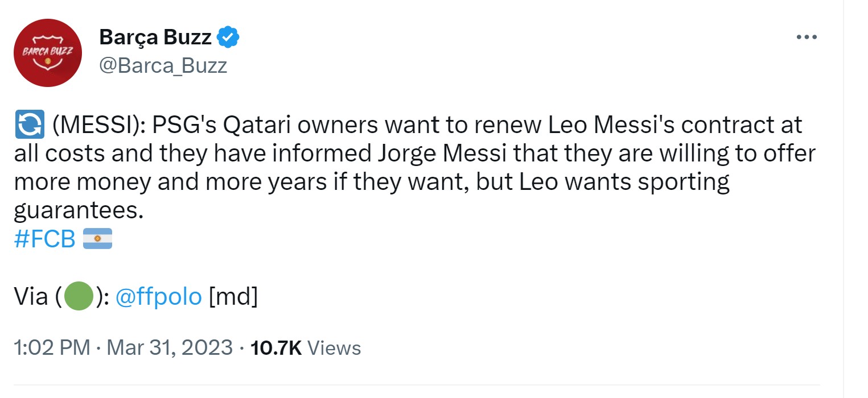Click the Argentina flag emoji
This screenshot has height=398, width=868.
pos(97,239)
